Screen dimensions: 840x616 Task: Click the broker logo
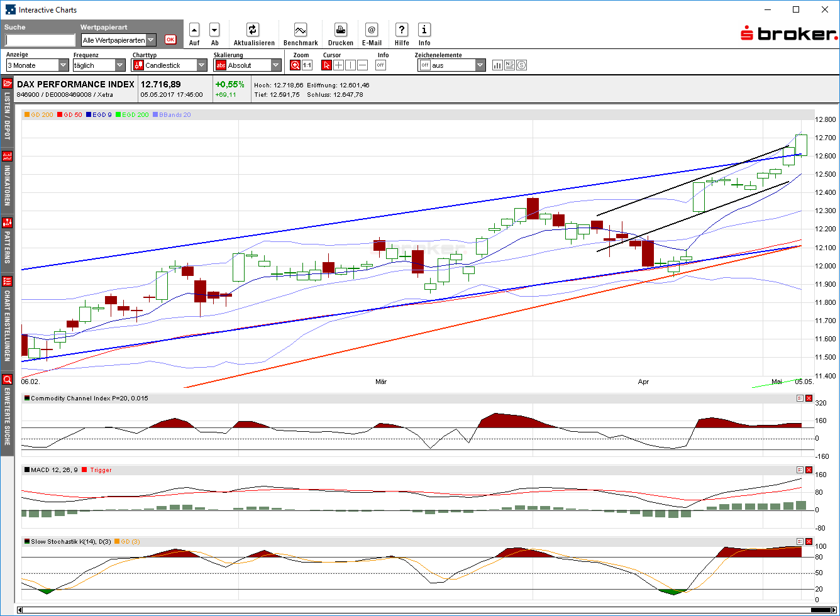coord(788,33)
